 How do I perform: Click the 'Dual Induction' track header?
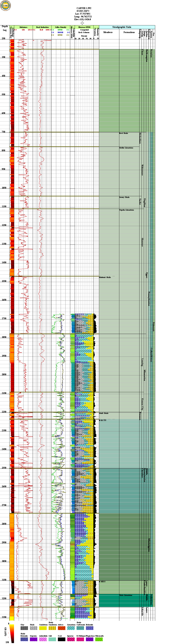coord(42,27)
